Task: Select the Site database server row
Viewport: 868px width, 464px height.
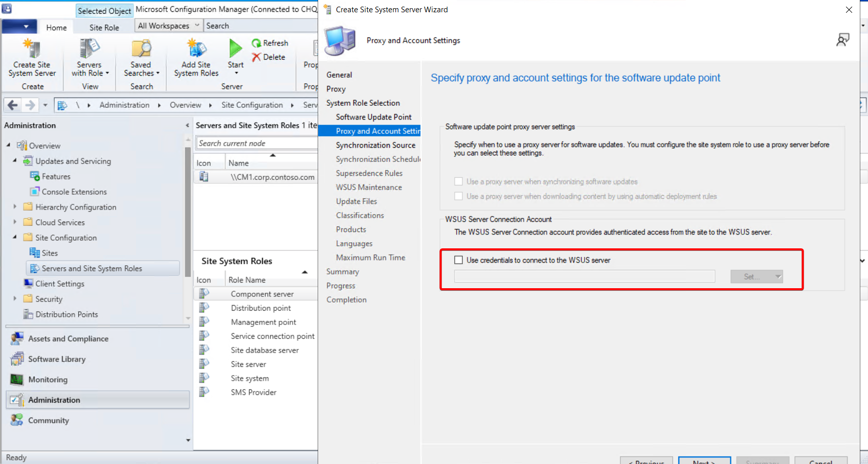Action: (256, 350)
